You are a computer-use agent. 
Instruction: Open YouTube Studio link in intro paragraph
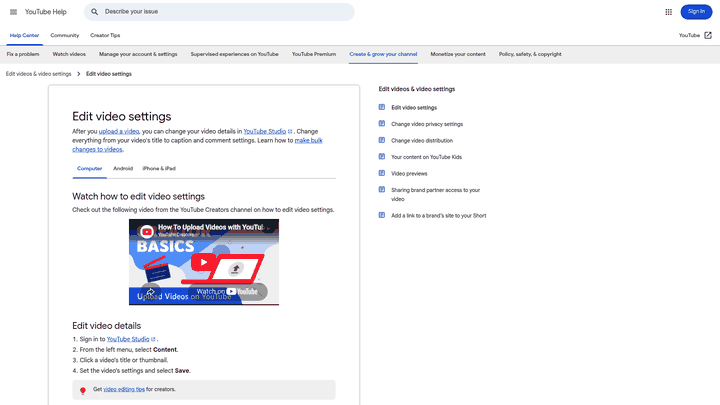(x=265, y=131)
